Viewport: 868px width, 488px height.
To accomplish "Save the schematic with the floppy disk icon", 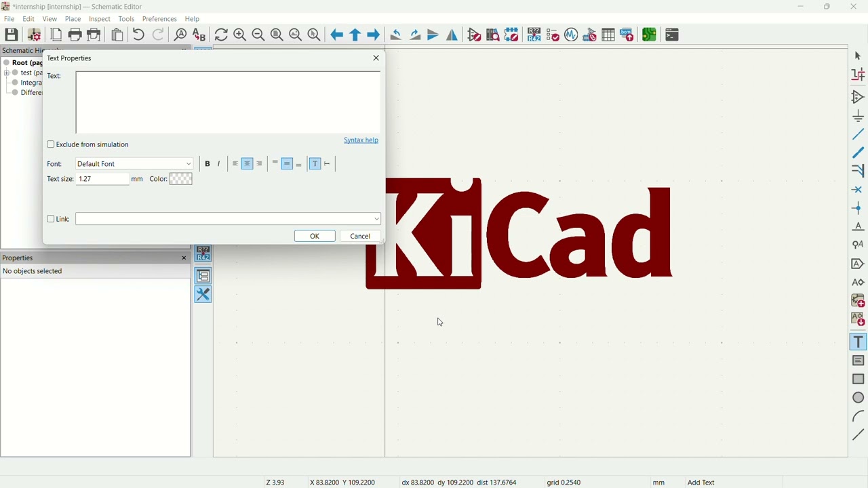I will tap(12, 35).
